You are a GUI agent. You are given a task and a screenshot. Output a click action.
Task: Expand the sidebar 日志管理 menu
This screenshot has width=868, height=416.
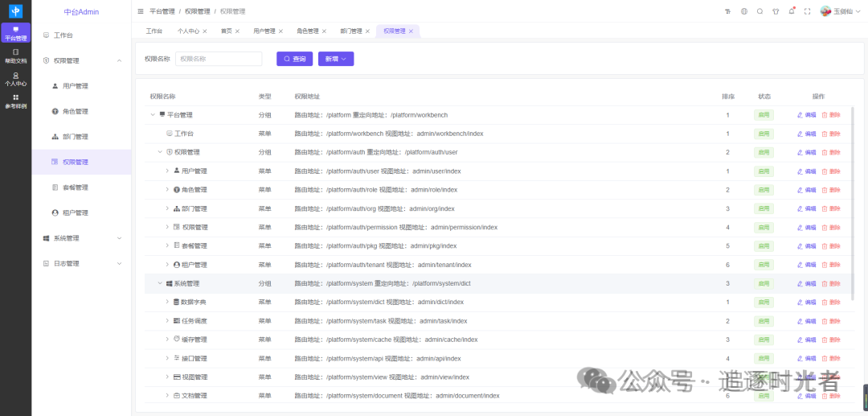[119, 264]
